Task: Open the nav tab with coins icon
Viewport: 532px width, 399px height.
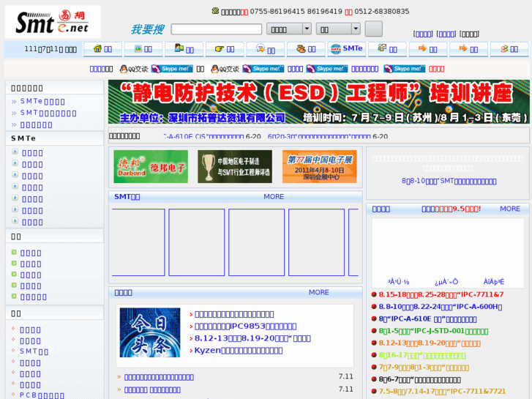Action: tap(306, 49)
